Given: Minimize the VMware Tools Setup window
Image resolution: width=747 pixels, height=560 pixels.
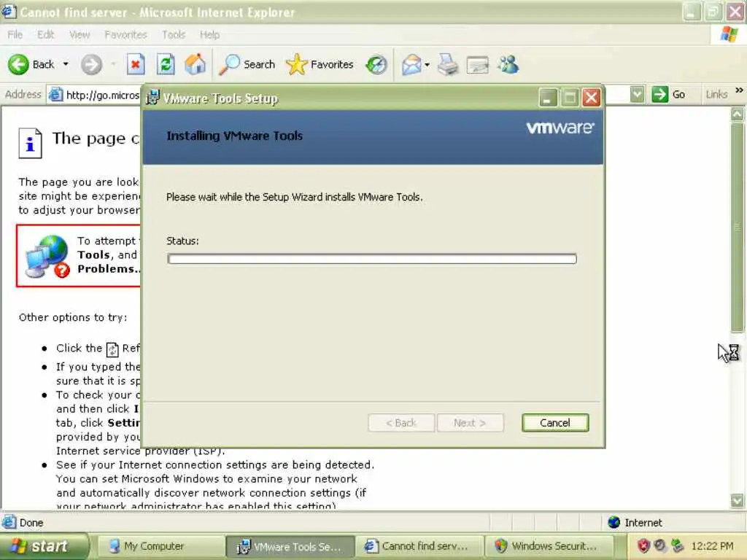Looking at the screenshot, I should point(548,98).
